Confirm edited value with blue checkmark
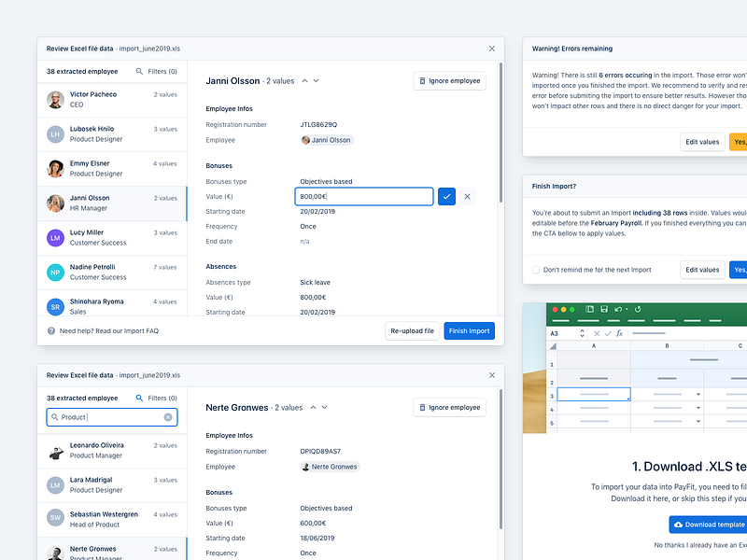The height and width of the screenshot is (560, 747). coord(446,196)
